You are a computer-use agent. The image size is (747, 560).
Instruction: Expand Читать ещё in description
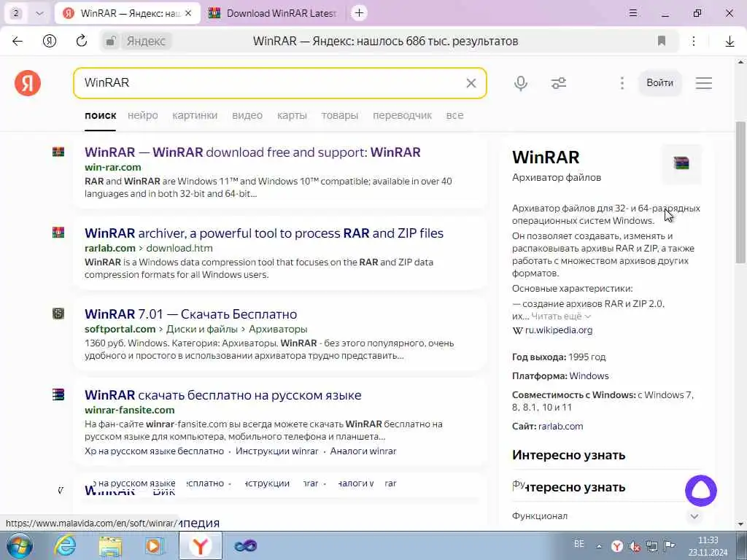pyautogui.click(x=561, y=316)
